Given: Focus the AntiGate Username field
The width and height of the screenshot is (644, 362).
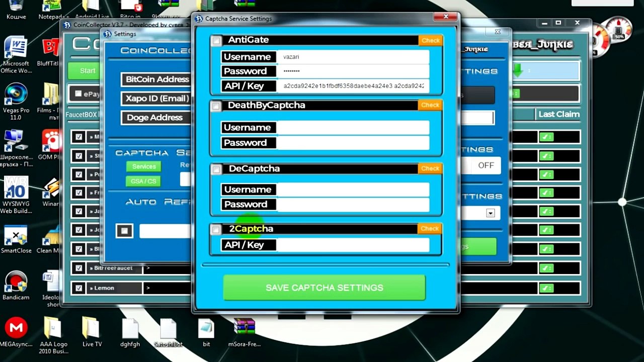Looking at the screenshot, I should click(353, 57).
